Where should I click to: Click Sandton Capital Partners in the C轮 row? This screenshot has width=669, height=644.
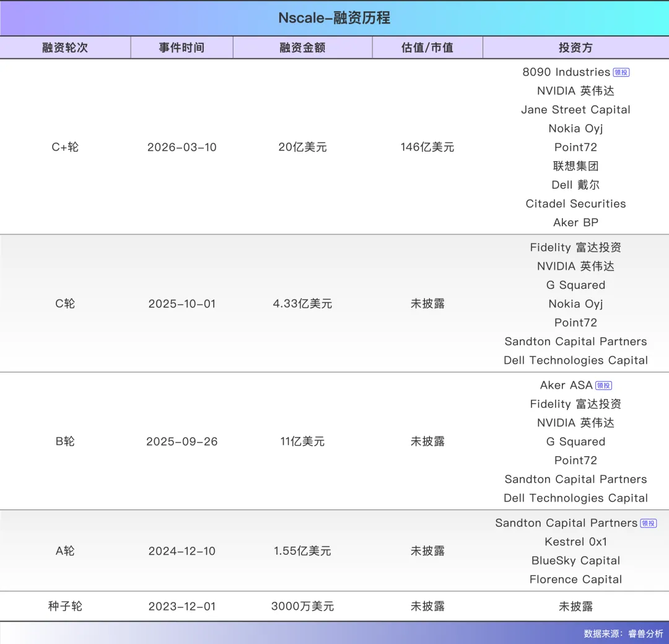pos(575,342)
